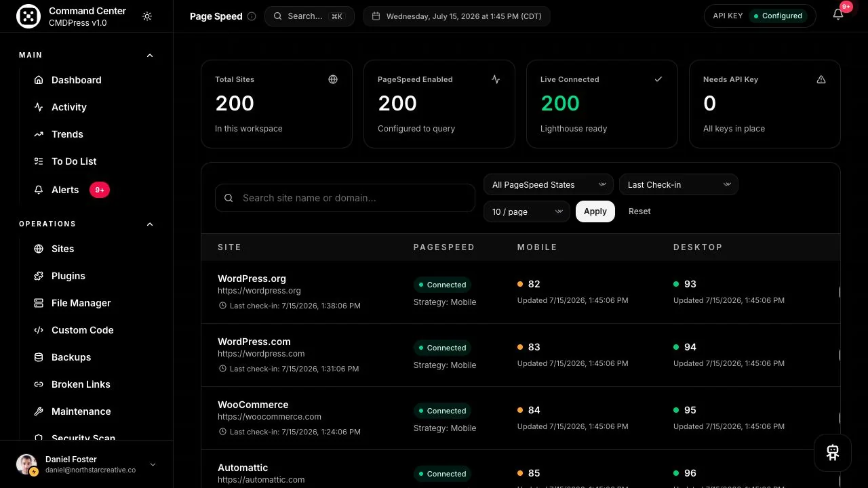
Task: Click the Command Center logo icon
Action: [x=28, y=17]
